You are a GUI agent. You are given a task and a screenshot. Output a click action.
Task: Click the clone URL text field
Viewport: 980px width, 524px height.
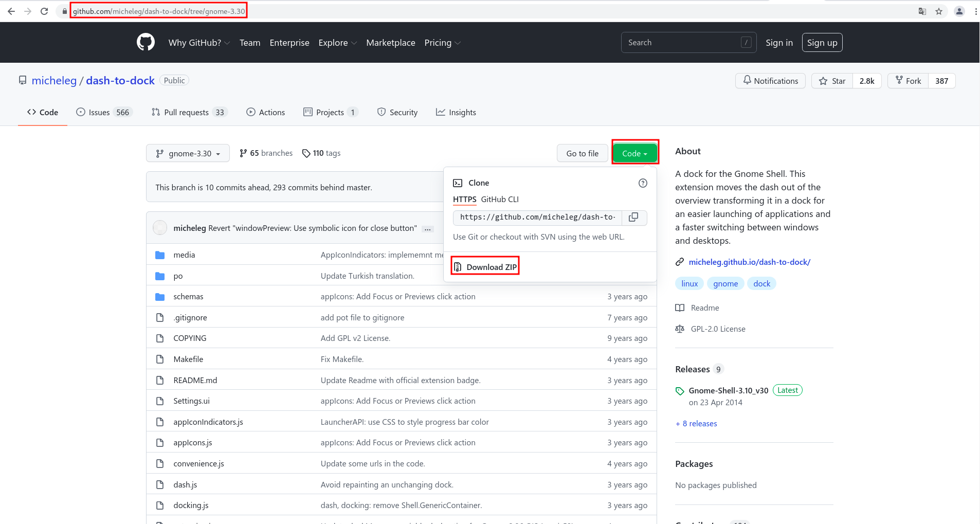[x=537, y=218]
